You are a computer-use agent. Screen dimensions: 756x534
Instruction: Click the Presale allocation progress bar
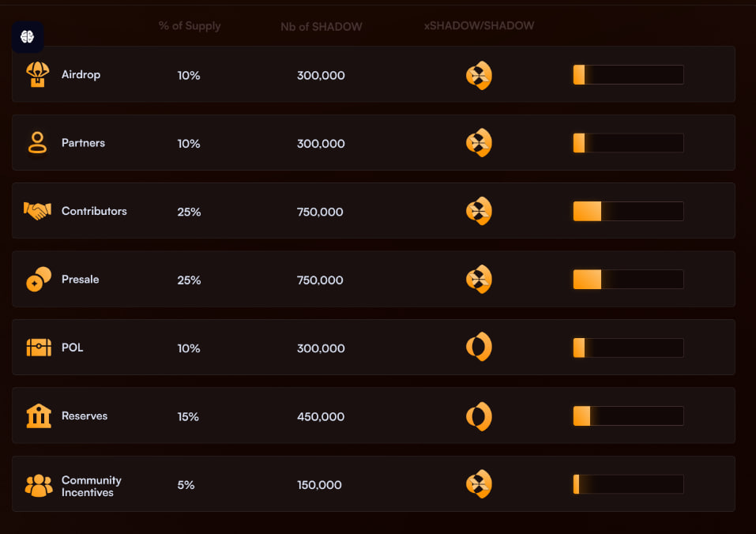coord(628,280)
